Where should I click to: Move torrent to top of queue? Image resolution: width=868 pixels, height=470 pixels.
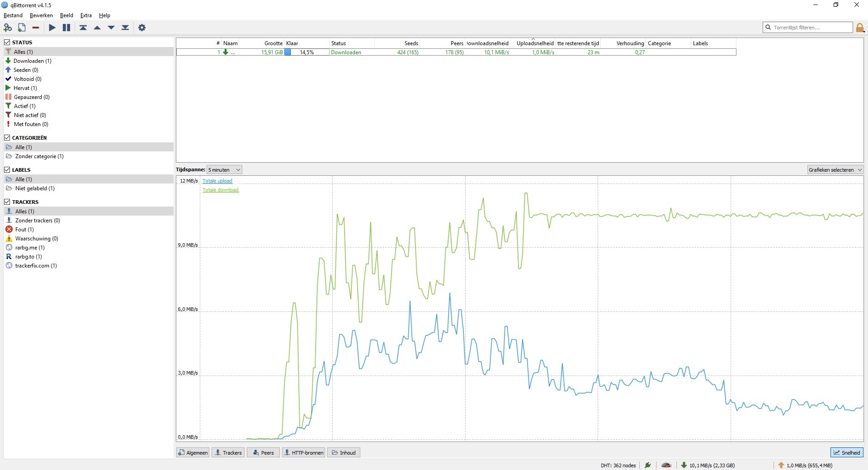tap(83, 28)
